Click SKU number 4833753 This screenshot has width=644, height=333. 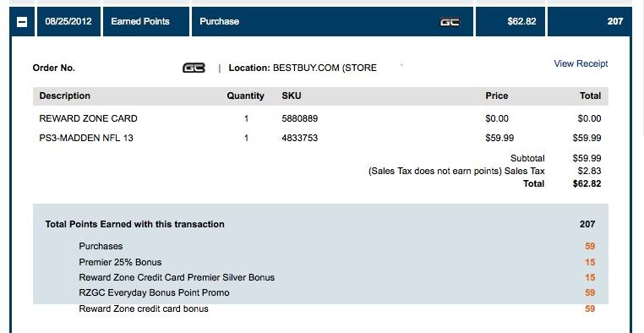tap(300, 138)
